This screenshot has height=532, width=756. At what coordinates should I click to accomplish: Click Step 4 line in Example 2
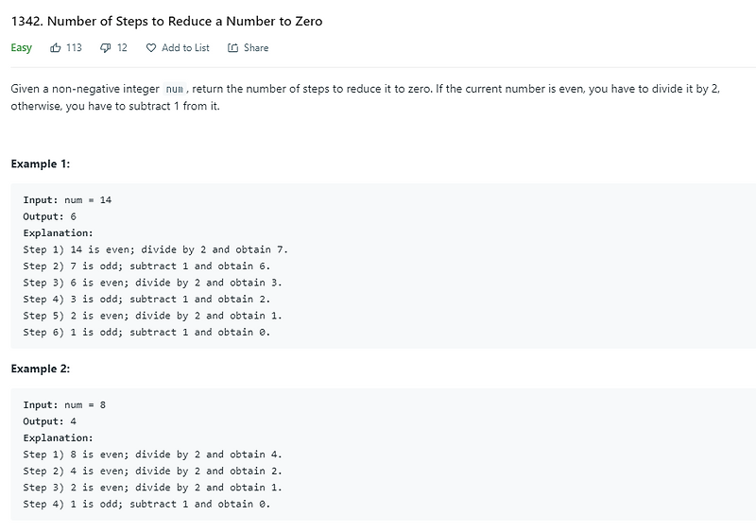click(146, 504)
